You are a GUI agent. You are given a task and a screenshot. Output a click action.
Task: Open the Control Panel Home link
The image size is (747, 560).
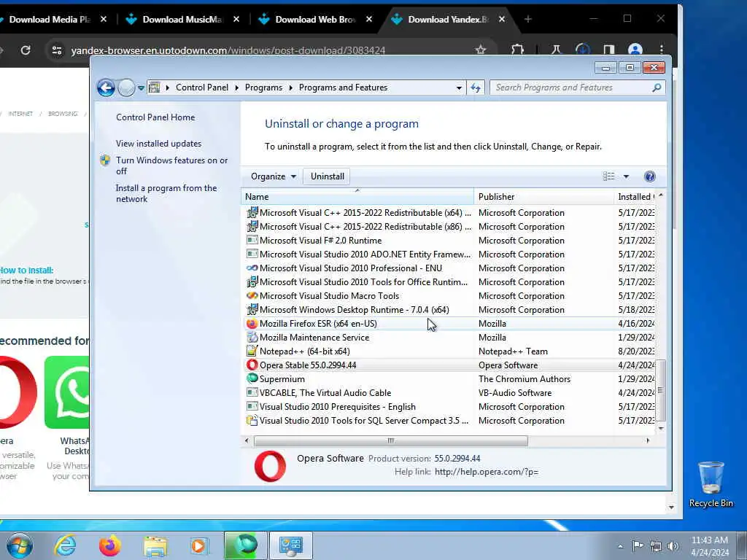155,117
